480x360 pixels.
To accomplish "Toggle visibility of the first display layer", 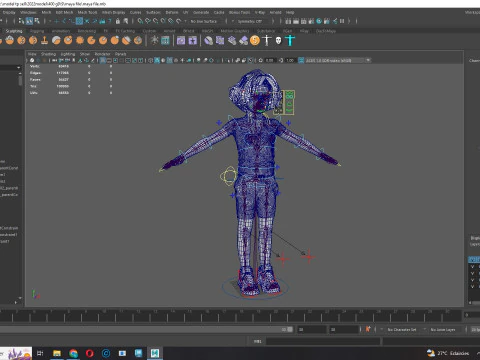I will point(472,266).
